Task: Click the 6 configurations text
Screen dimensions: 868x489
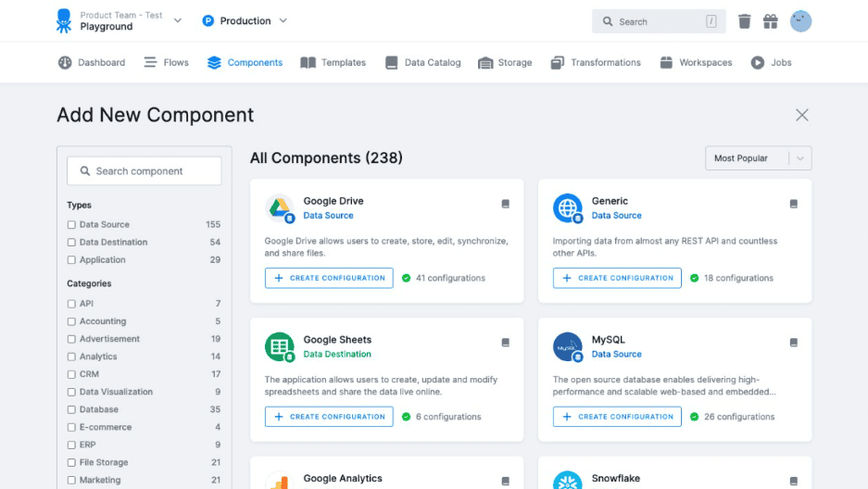Action: tap(448, 417)
